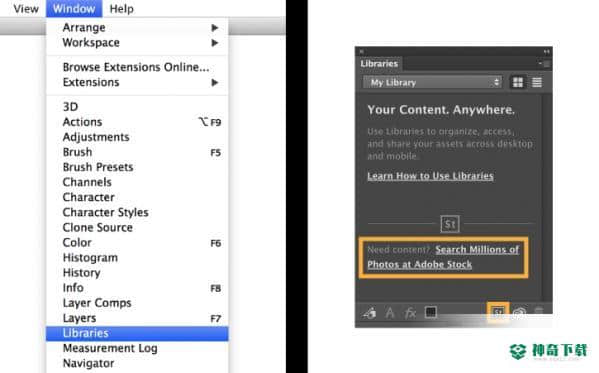Switch Libraries to list view
Screen dimensions: 599x373
pos(537,82)
